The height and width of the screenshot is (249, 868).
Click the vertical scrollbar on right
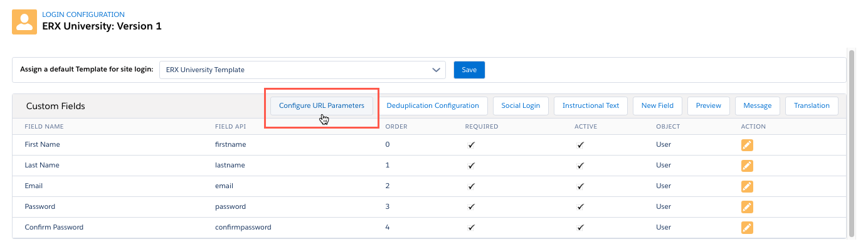point(851,143)
